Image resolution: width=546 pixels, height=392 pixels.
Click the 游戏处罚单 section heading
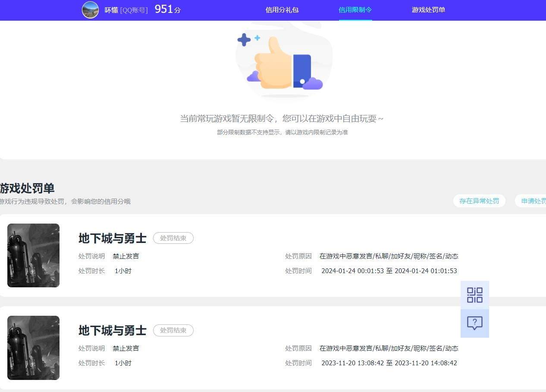tap(27, 188)
